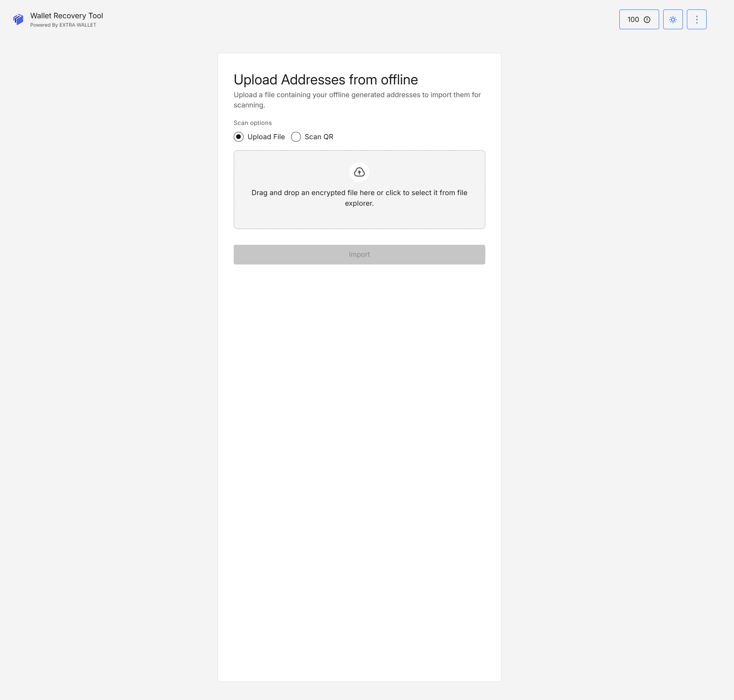
Task: Select the Scan QR radio button
Action: [296, 137]
